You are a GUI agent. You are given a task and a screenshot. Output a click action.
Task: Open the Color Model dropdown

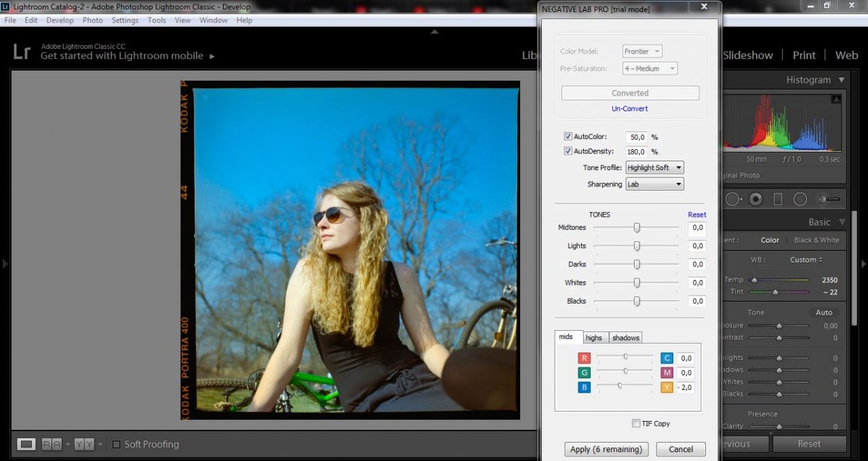(642, 52)
